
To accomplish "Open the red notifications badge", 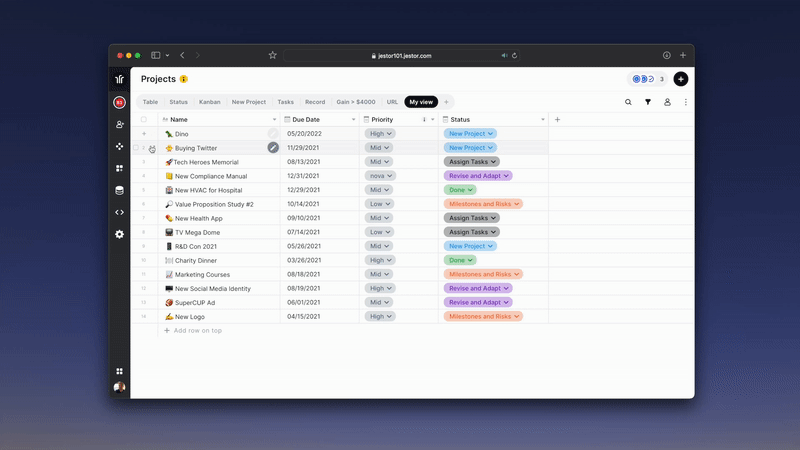I will [x=119, y=103].
